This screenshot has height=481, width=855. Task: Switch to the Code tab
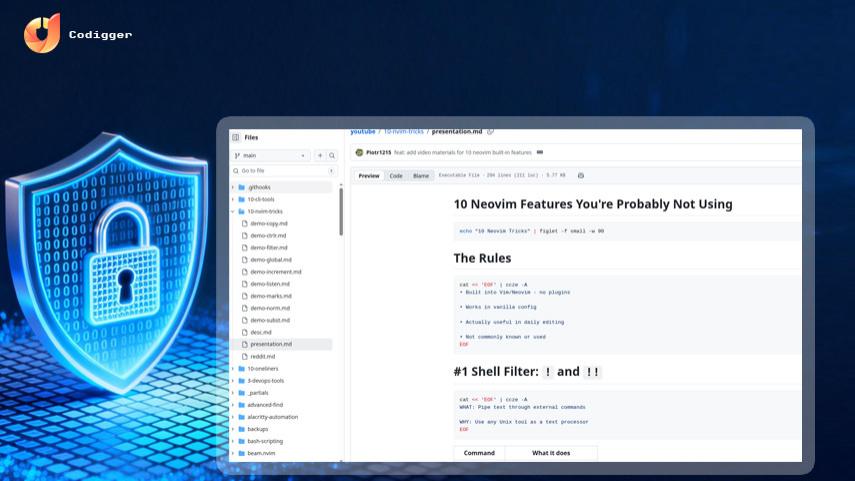(396, 176)
